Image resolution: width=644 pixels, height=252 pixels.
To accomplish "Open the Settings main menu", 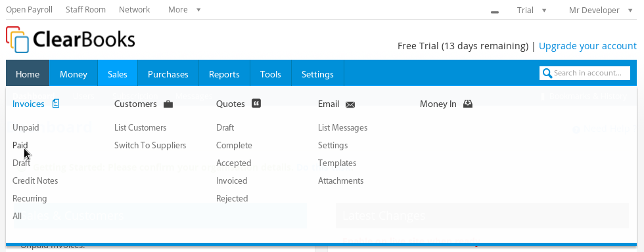I will [317, 74].
